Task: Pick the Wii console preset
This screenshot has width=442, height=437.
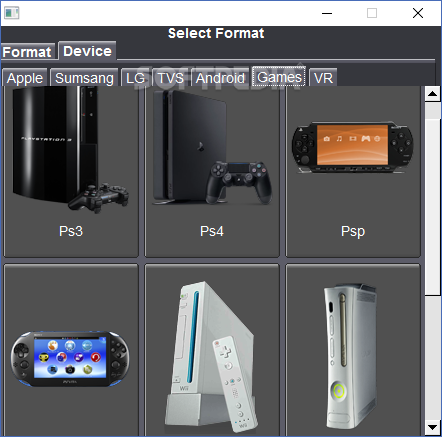Action: [x=212, y=350]
